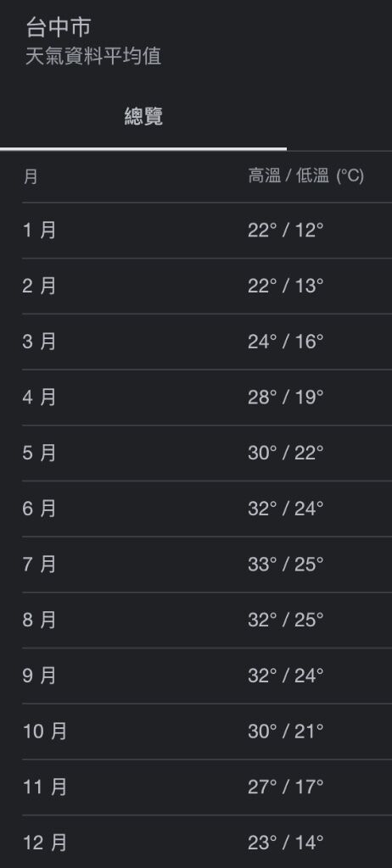Select the 9 月 row
The image size is (392, 868).
pyautogui.click(x=207, y=676)
